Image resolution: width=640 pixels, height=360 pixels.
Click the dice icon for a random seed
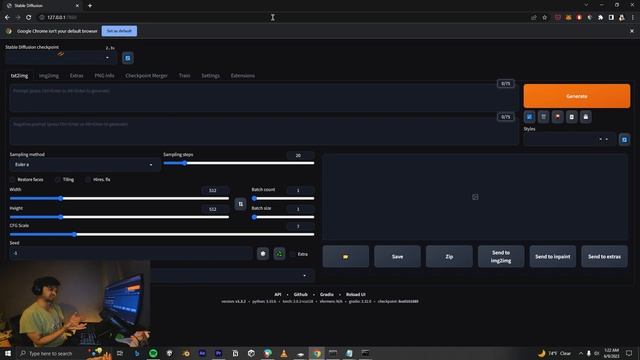263,253
